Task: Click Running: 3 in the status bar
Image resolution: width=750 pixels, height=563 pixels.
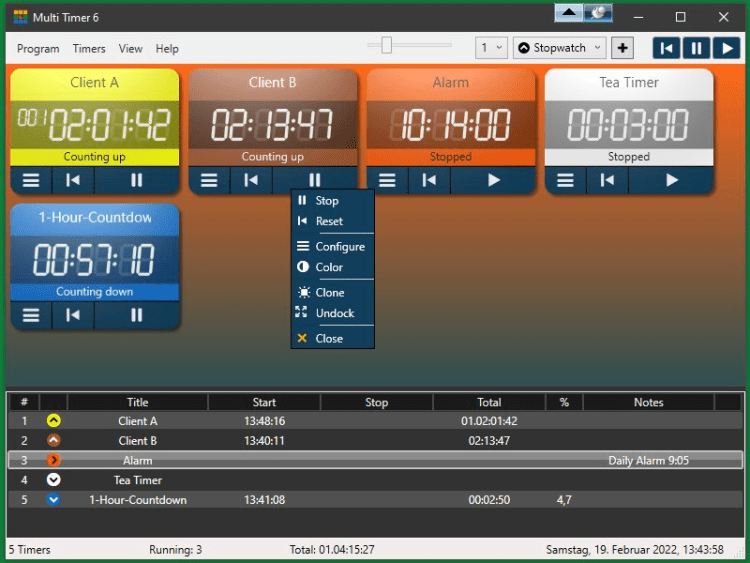Action: point(175,550)
